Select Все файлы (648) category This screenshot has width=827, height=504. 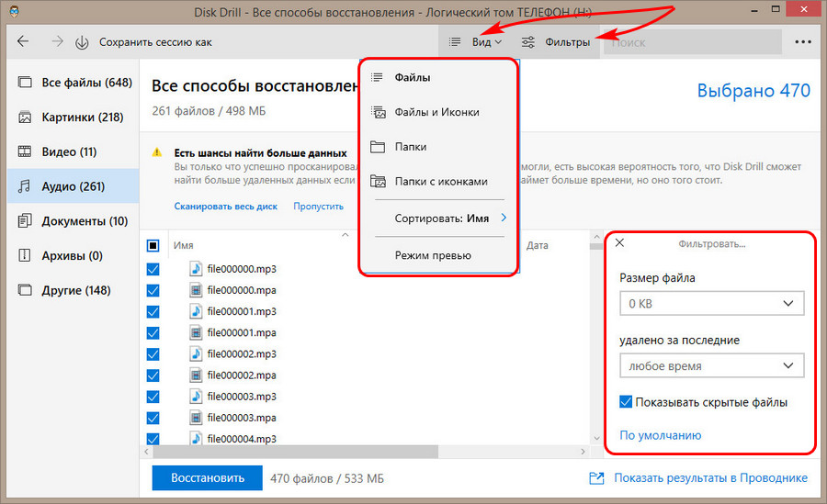coord(74,83)
